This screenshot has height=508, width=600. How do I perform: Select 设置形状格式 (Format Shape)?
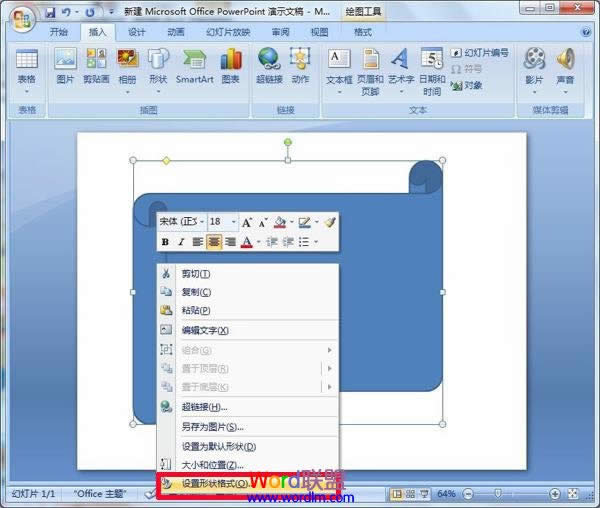[x=248, y=484]
